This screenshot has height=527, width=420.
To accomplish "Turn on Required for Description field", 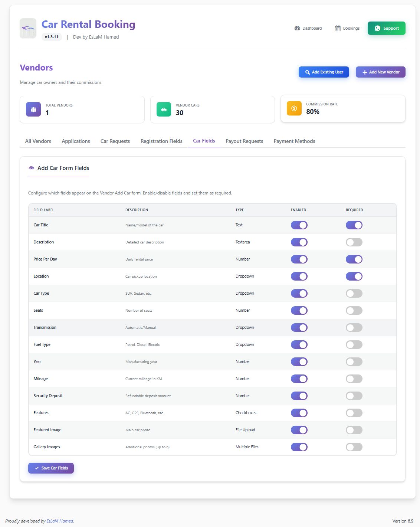I will [354, 242].
